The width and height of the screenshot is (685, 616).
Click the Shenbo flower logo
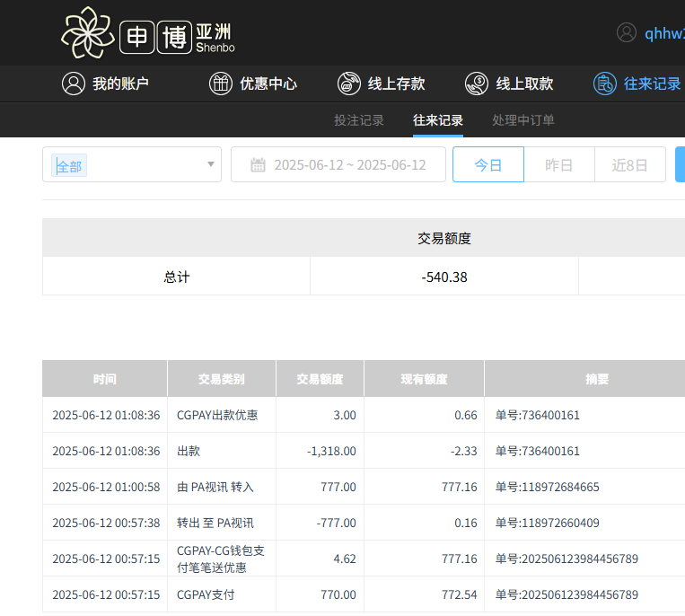88,33
